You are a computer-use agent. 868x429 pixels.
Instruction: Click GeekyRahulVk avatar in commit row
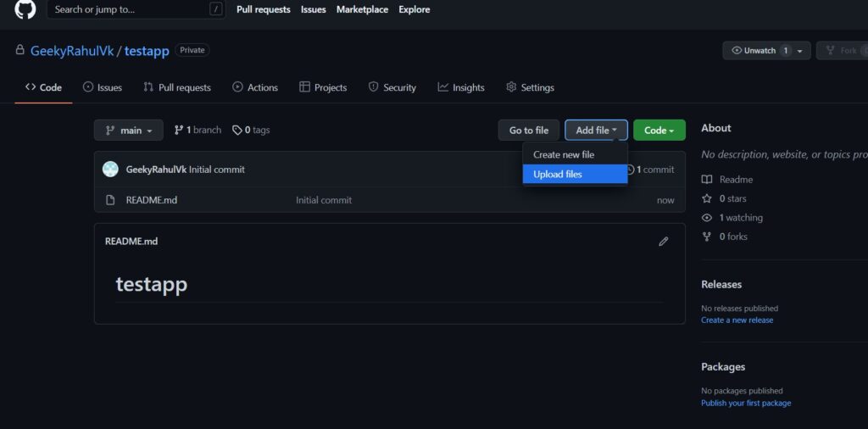(110, 170)
